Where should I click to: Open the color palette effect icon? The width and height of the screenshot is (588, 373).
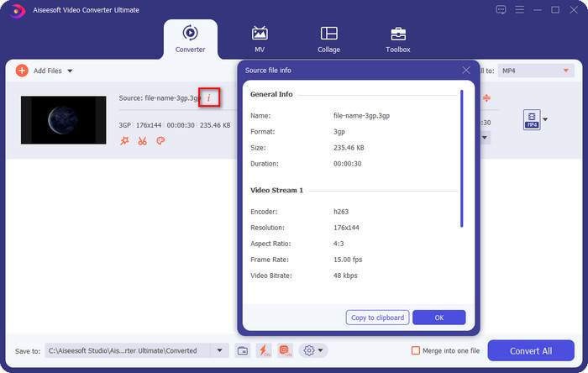point(160,140)
